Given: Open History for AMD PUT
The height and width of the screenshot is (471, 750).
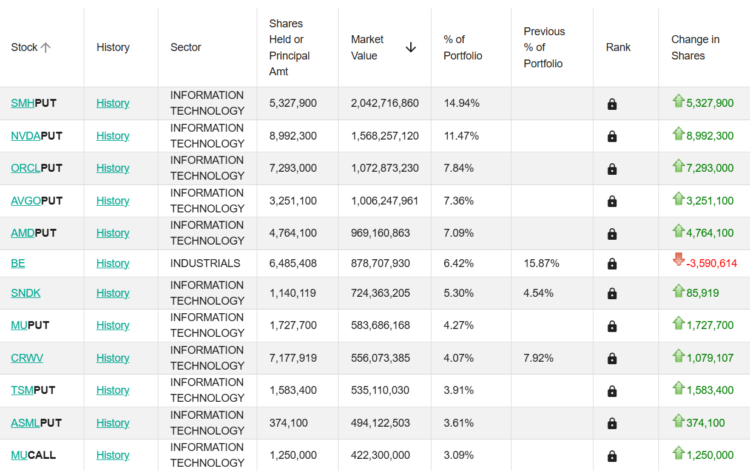Looking at the screenshot, I should (x=113, y=233).
